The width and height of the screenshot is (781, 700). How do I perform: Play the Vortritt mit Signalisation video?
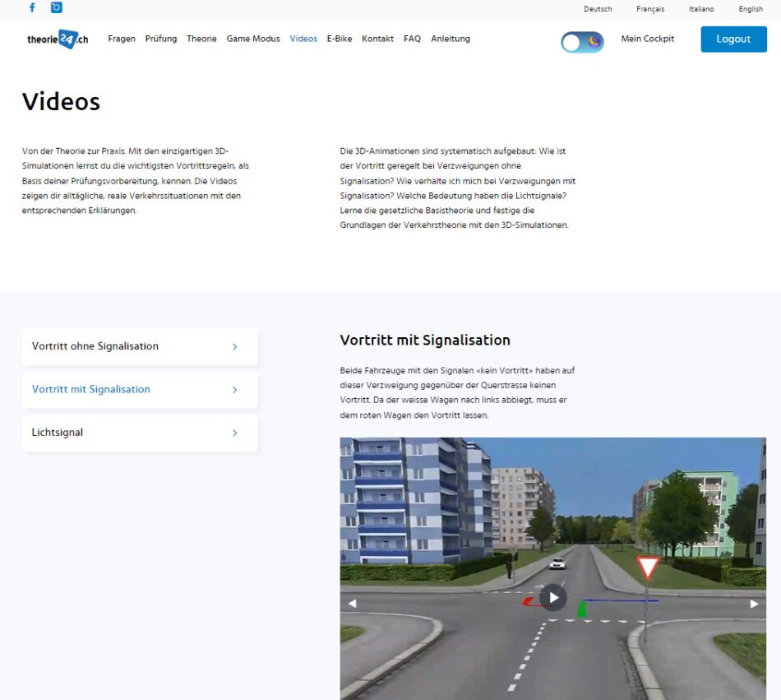[553, 597]
